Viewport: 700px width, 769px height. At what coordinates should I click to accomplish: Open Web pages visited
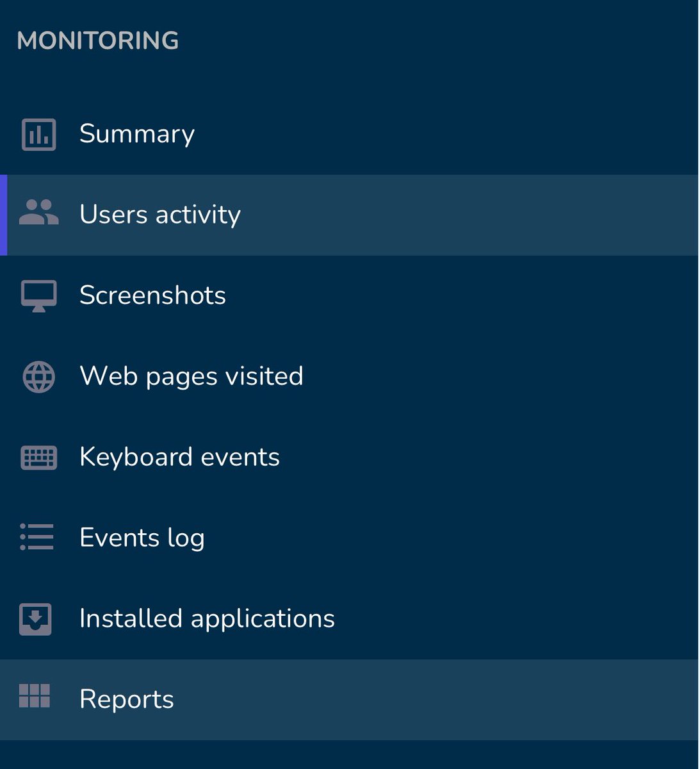349,376
